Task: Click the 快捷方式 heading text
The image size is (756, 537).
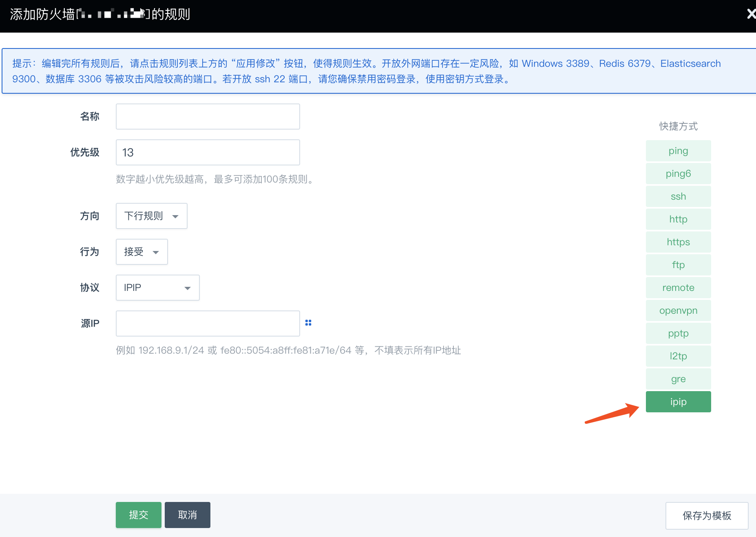Action: pos(679,126)
